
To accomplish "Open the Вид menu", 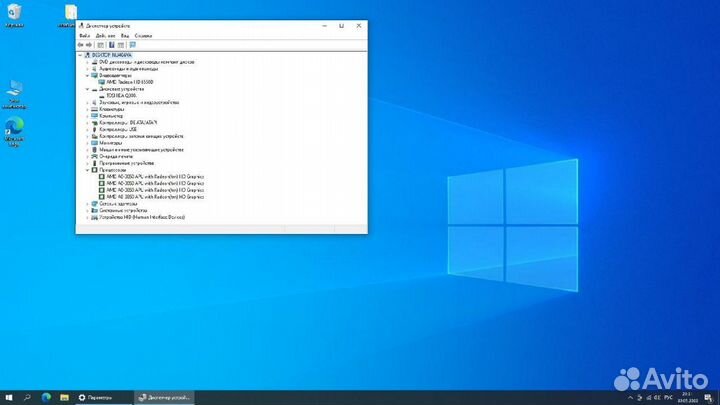I will point(125,35).
